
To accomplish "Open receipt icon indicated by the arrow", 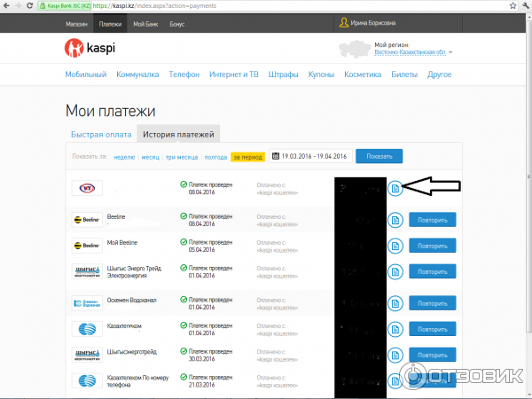I will (x=395, y=188).
